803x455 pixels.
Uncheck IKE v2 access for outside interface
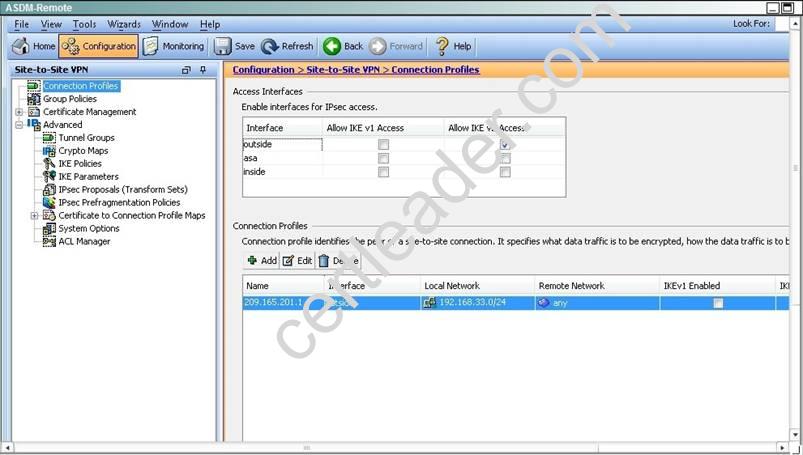click(x=505, y=144)
